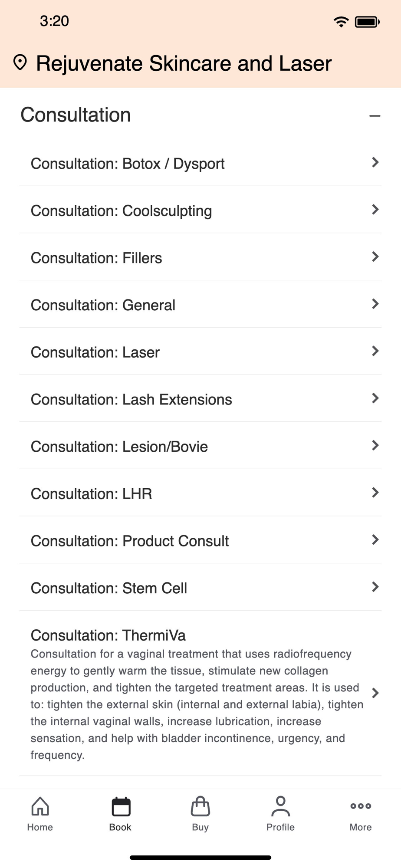Collapse the Consultation section
The image size is (401, 868).
(x=375, y=115)
